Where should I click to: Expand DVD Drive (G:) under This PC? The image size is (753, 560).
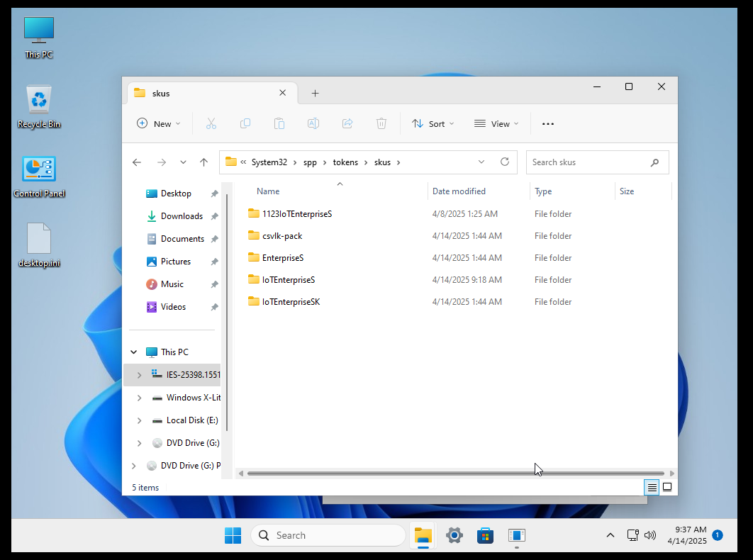tap(139, 443)
